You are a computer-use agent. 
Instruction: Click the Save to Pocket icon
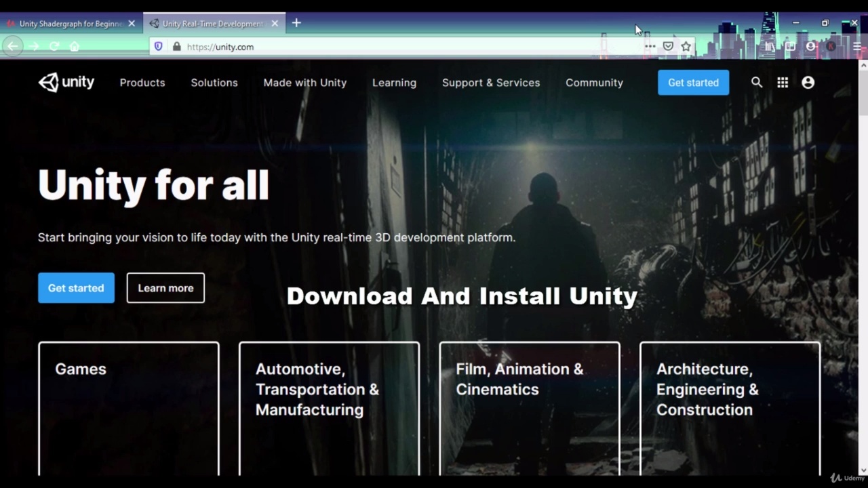pos(668,47)
